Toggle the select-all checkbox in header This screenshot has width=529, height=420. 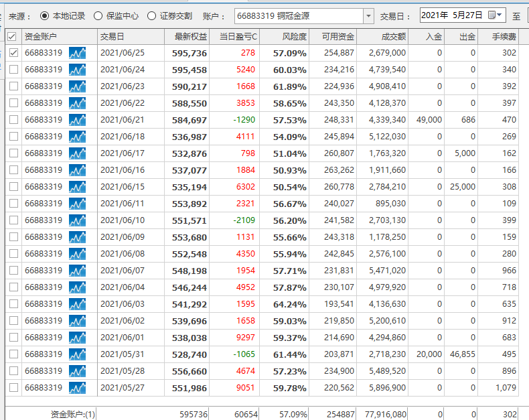(12, 36)
